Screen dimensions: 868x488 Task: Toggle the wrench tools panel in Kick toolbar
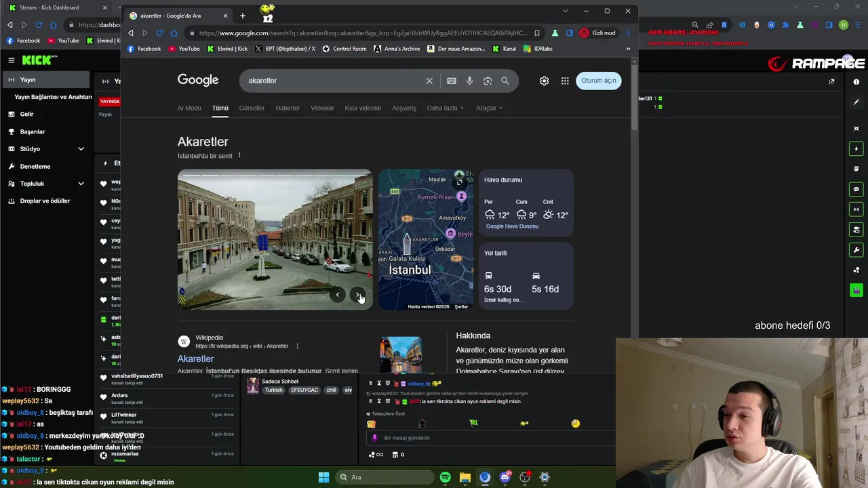856,250
